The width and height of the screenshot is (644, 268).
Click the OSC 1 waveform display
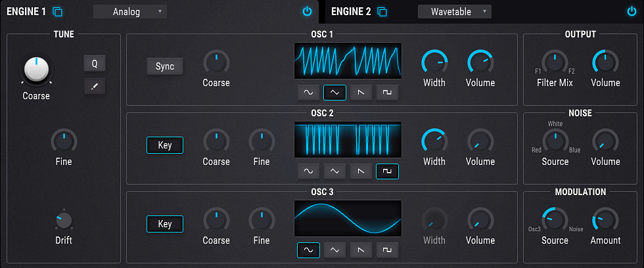348,60
